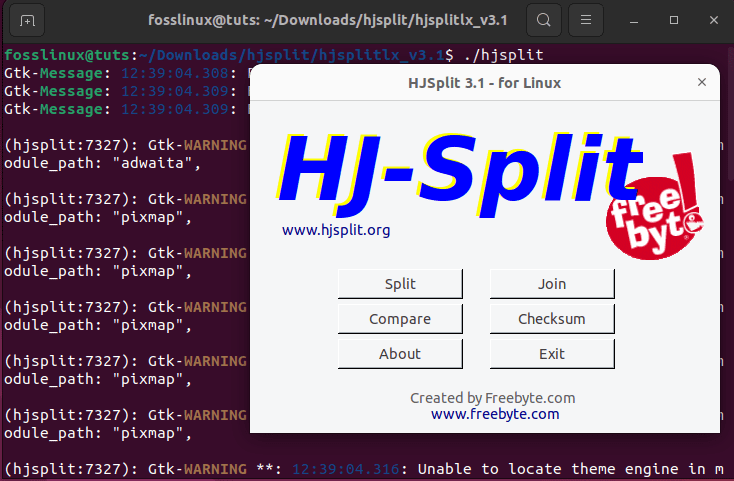The width and height of the screenshot is (734, 481).
Task: Close the HJSplit 3.1 dialog
Action: tap(701, 82)
